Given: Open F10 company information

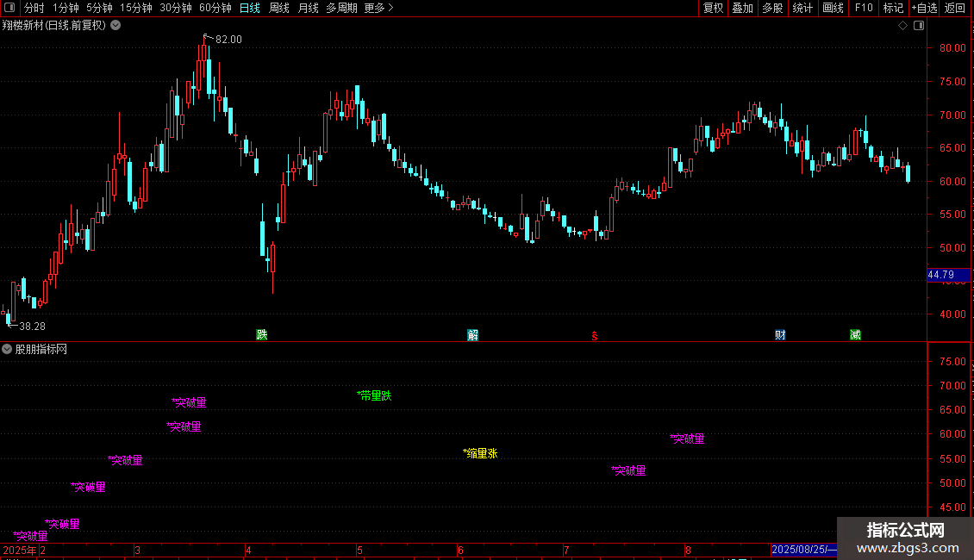Looking at the screenshot, I should [864, 8].
